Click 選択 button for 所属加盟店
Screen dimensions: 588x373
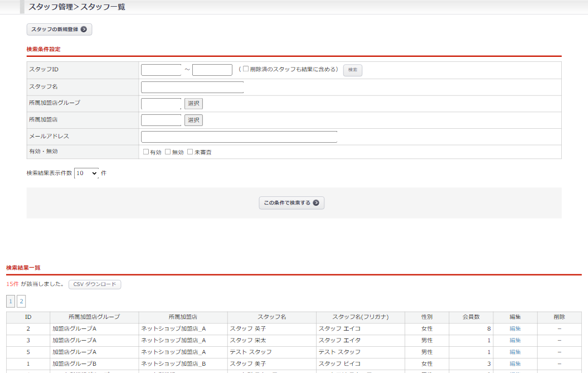point(193,120)
